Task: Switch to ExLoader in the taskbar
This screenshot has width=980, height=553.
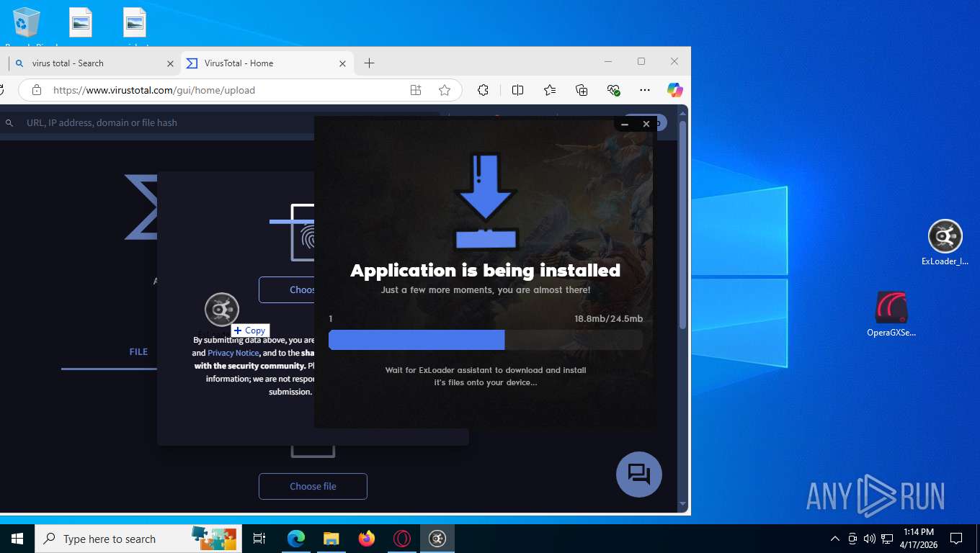Action: tap(437, 539)
